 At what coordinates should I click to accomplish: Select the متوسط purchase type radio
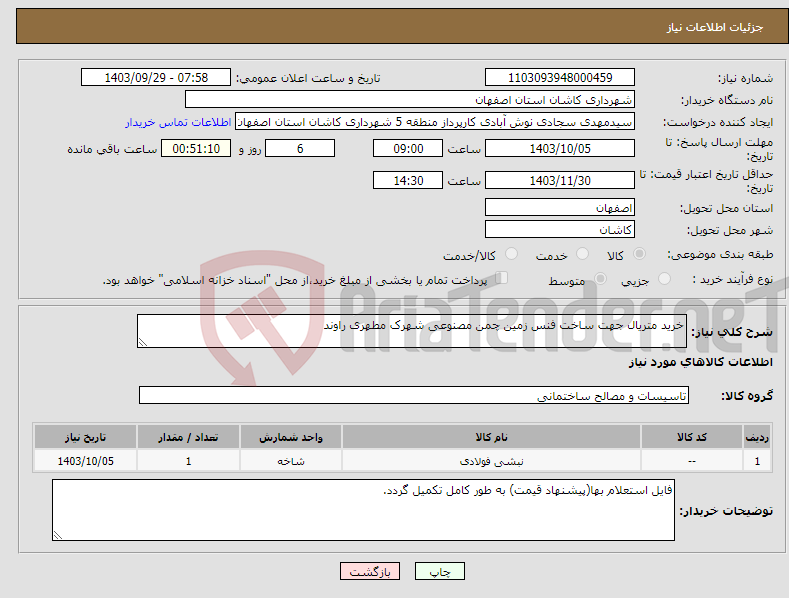600,279
